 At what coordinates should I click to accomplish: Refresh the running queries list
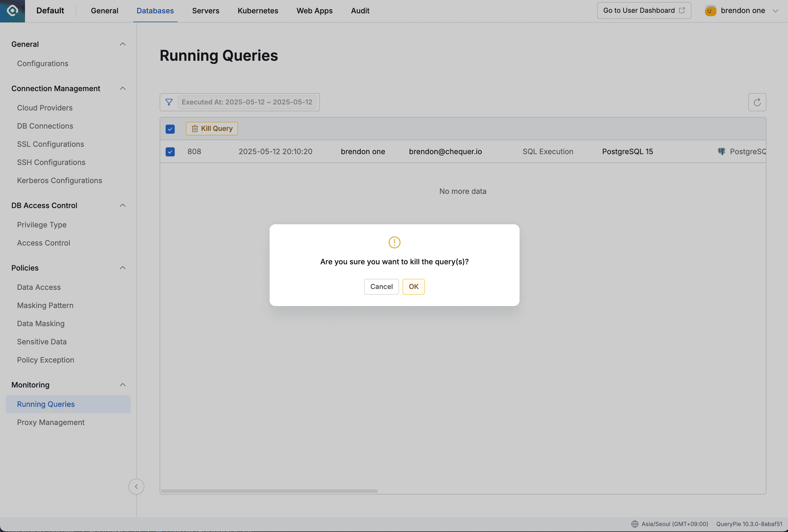tap(757, 102)
